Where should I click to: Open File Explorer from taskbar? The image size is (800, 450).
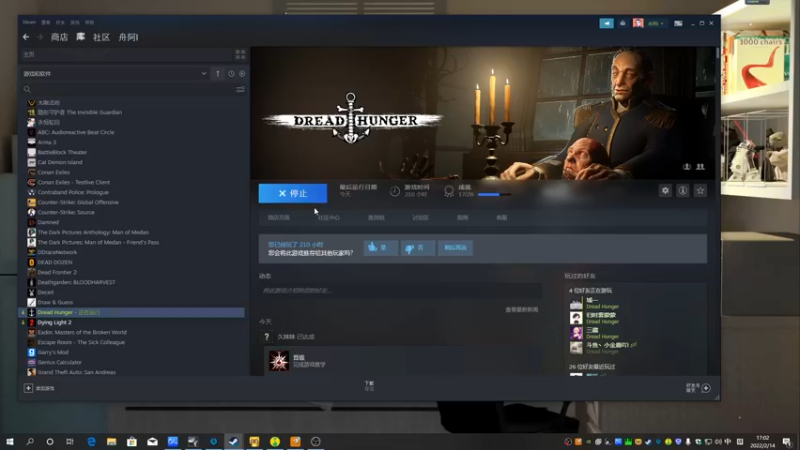111,441
